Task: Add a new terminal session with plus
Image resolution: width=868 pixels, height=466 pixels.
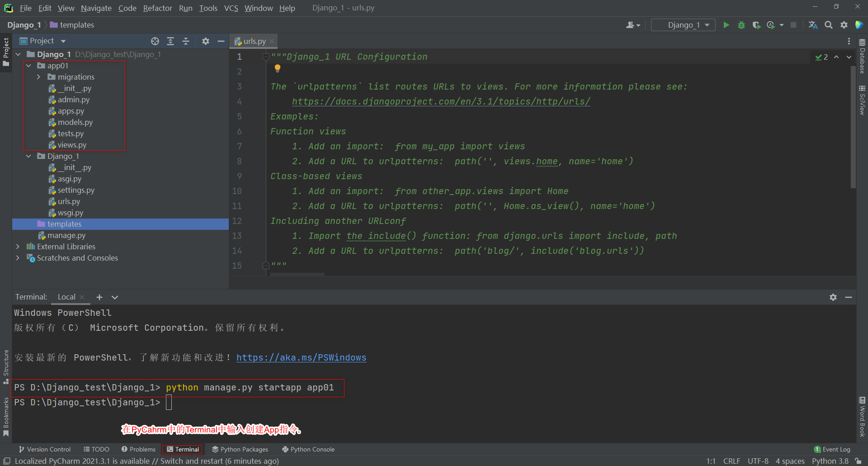Action: tap(99, 297)
